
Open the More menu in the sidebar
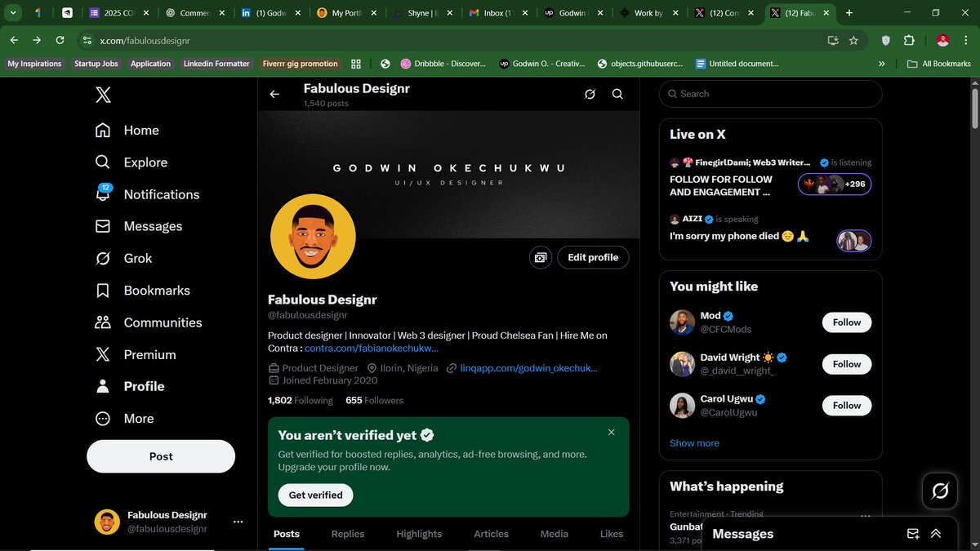(x=124, y=419)
